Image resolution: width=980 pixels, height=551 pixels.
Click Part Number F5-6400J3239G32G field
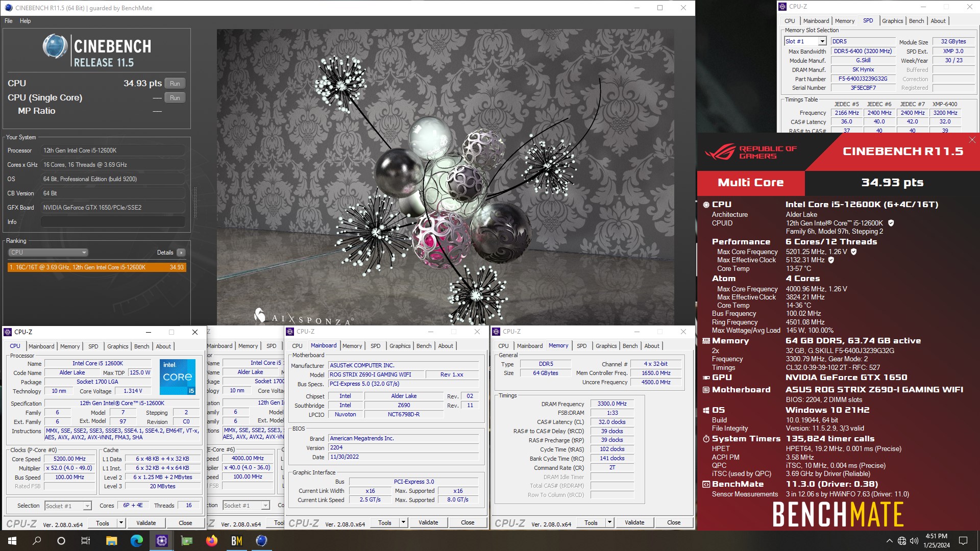click(x=863, y=79)
